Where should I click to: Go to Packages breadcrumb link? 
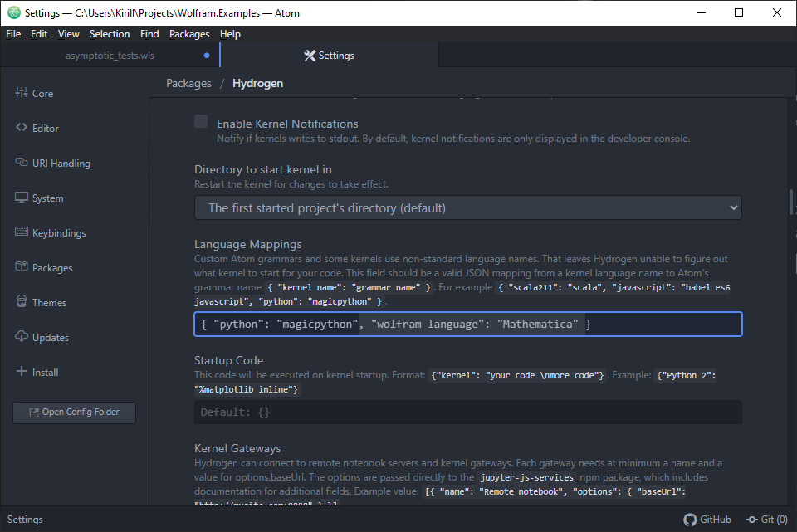point(188,83)
